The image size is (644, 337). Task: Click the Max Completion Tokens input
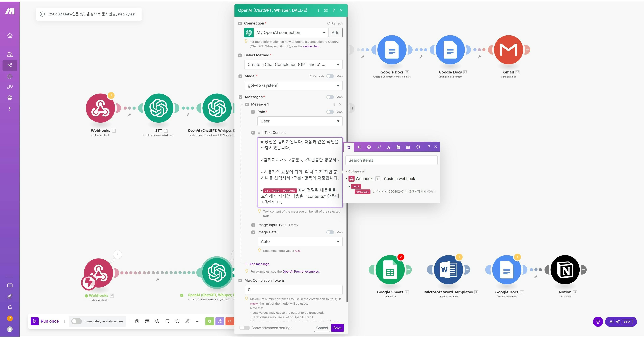pos(293,290)
